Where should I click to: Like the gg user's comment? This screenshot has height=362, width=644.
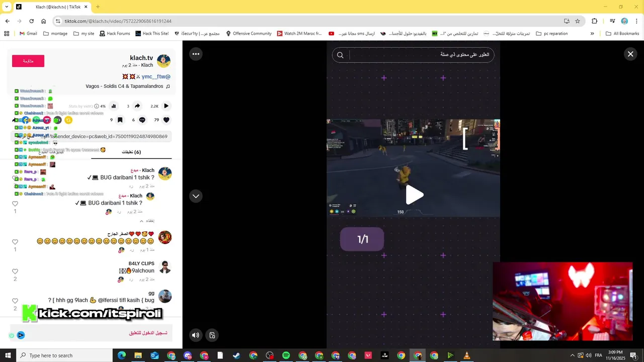pos(15,301)
